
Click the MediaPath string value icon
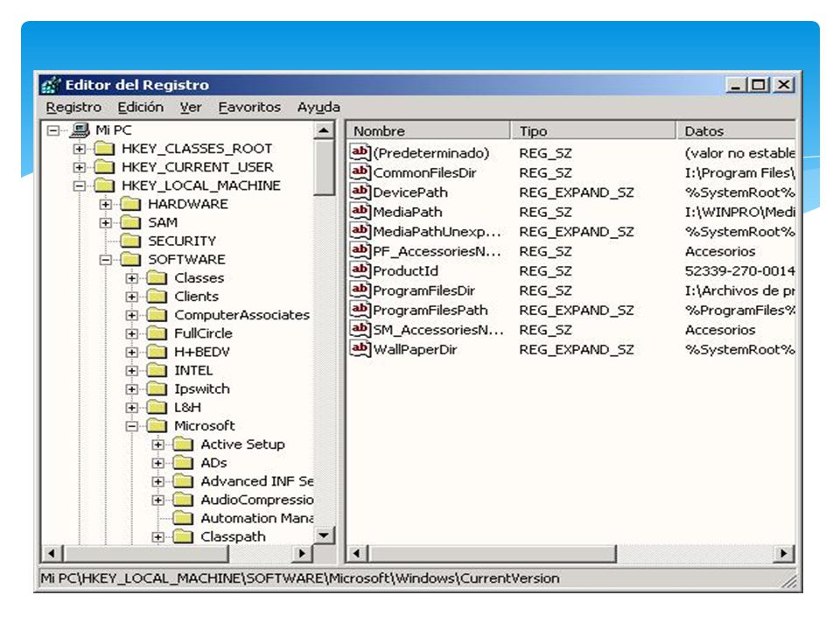[360, 211]
